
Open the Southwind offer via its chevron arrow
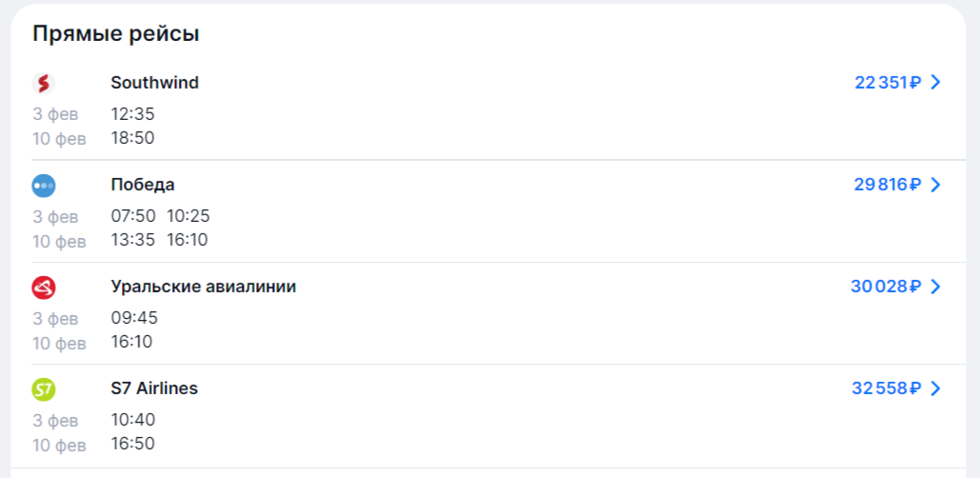(x=935, y=83)
